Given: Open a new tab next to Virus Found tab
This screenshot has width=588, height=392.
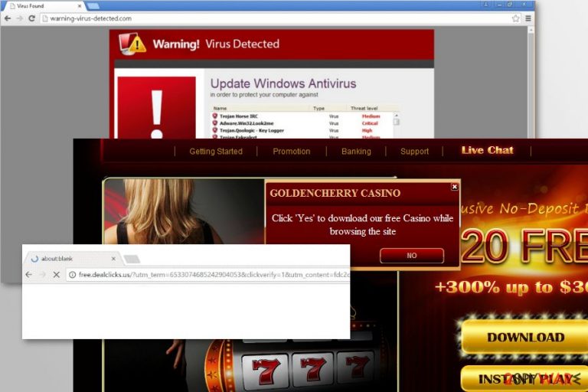Looking at the screenshot, I should (x=93, y=6).
